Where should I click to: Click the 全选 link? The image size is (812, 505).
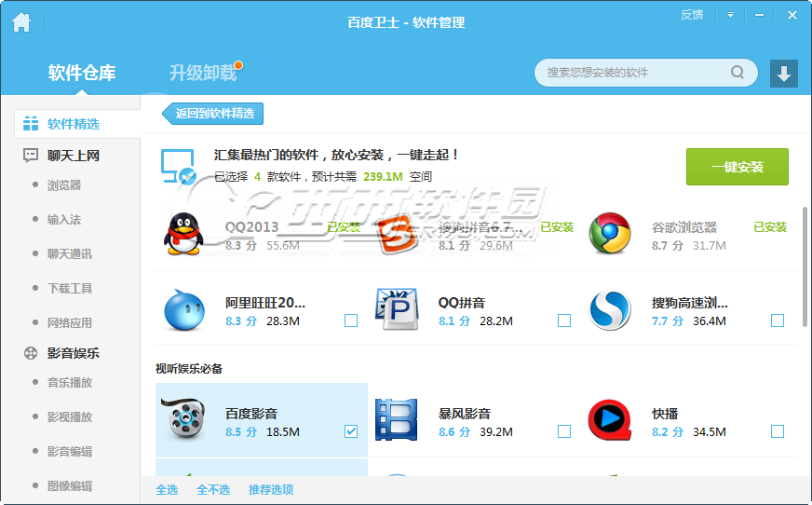(167, 489)
